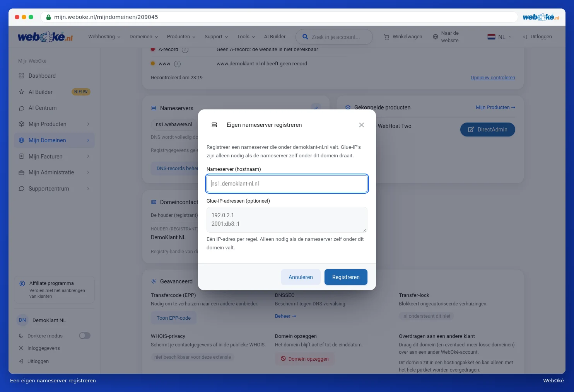Click the moon icon beside Donkere modus
The height and width of the screenshot is (392, 574).
tap(21, 336)
